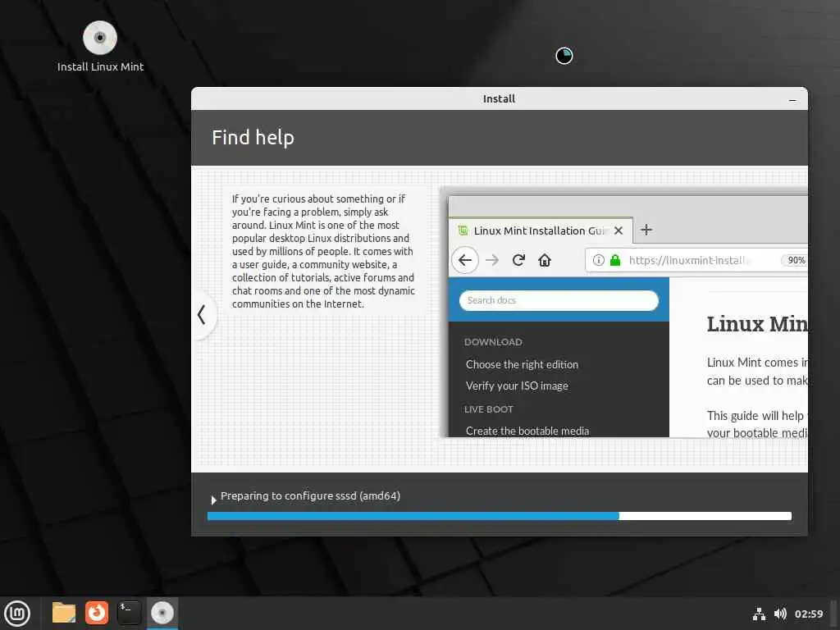840x630 pixels.
Task: Go to previous slide with left chevron
Action: [x=202, y=314]
